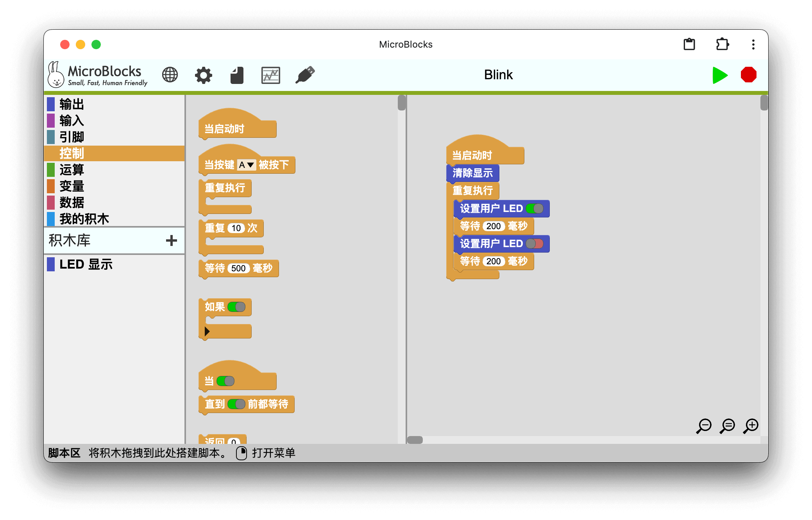Open the language globe menu
This screenshot has height=520, width=812.
tap(170, 75)
